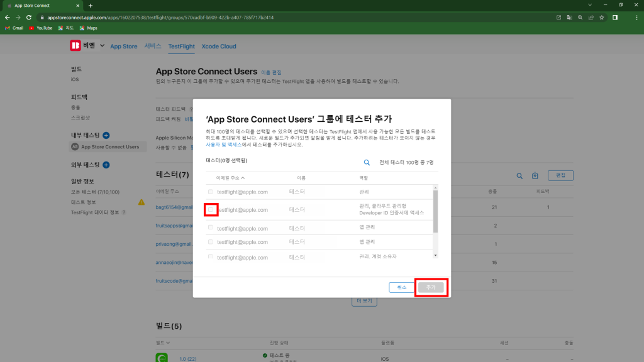The image size is (644, 362).
Task: Open a new browser tab with the plus icon
Action: [91, 6]
